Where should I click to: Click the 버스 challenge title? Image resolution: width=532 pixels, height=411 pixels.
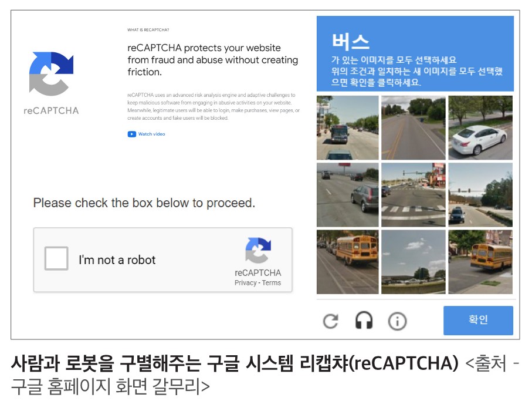pos(351,42)
